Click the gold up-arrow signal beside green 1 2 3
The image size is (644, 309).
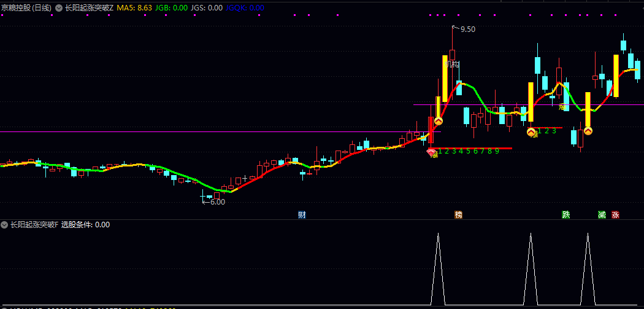point(531,132)
